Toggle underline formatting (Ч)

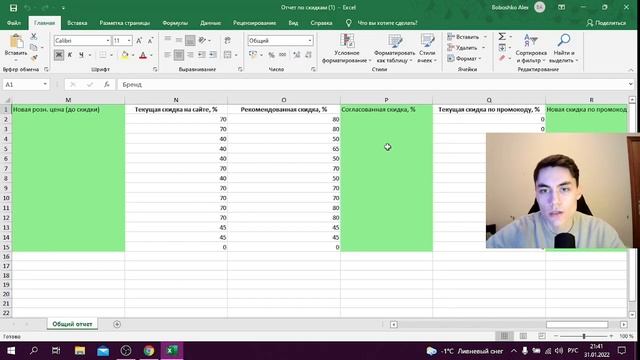coord(81,55)
